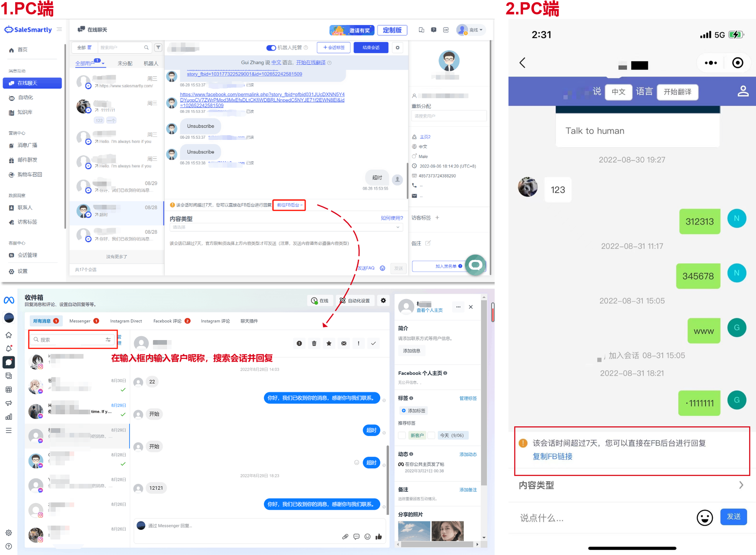
Task: Select the 未分配 tab
Action: pyautogui.click(x=125, y=64)
